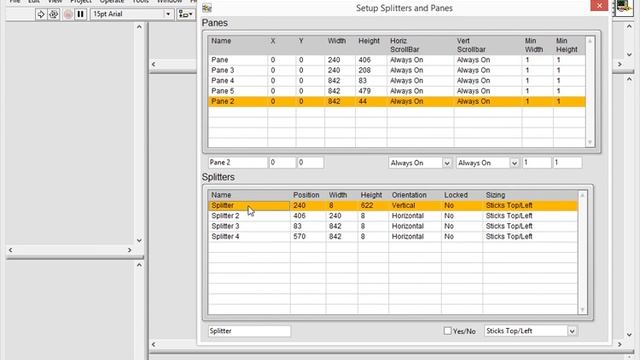Click the Run arrow in the toolbar
The image size is (640, 360).
(40, 14)
